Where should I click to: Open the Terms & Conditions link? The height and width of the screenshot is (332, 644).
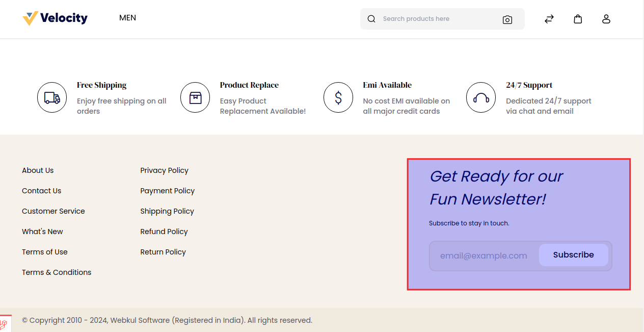coord(57,272)
